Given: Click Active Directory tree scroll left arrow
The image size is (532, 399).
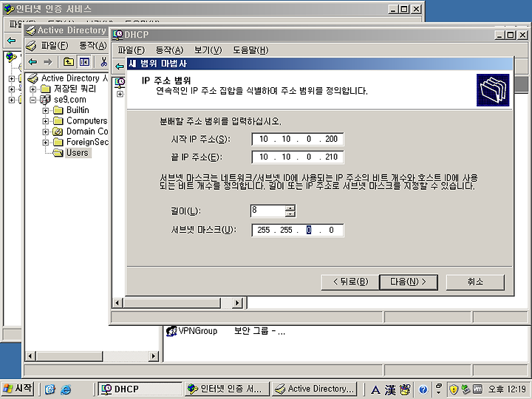Looking at the screenshot, I should [x=30, y=356].
